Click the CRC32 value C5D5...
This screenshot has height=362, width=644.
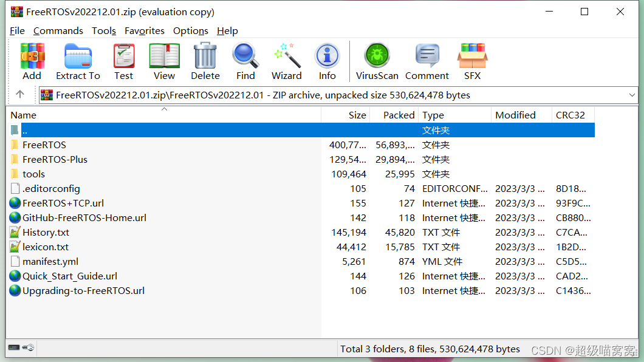click(571, 261)
